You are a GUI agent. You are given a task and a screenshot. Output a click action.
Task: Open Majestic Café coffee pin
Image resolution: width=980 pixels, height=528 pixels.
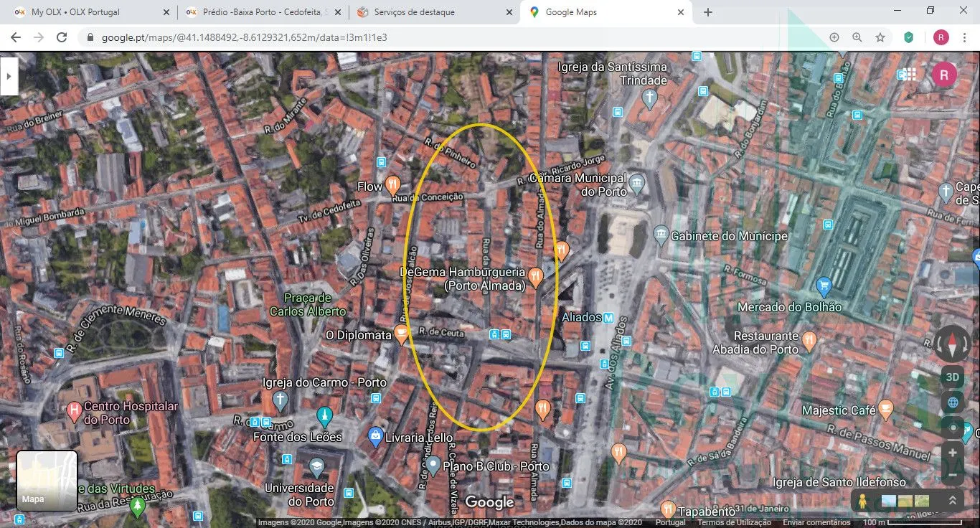(886, 410)
